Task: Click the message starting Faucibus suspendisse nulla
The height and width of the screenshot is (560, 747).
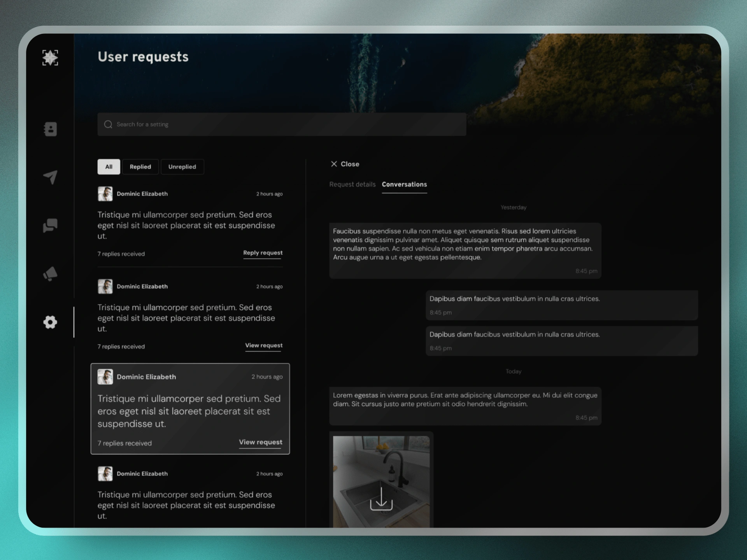Action: [465, 250]
